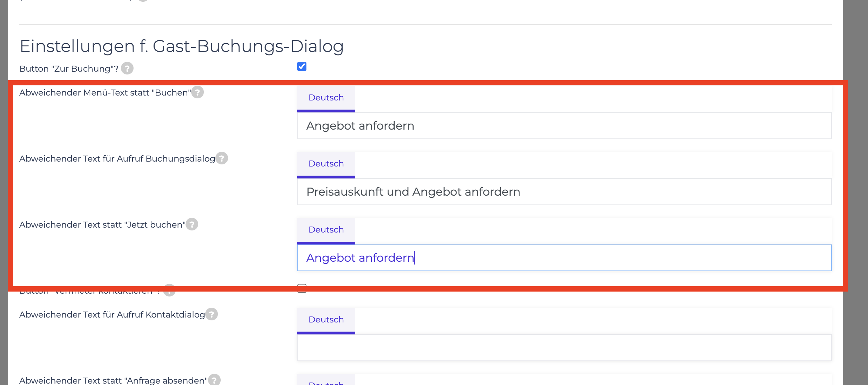Click help icon beside Abweichender Text statt "Jetzt buchen"
868x385 pixels.
pos(192,224)
